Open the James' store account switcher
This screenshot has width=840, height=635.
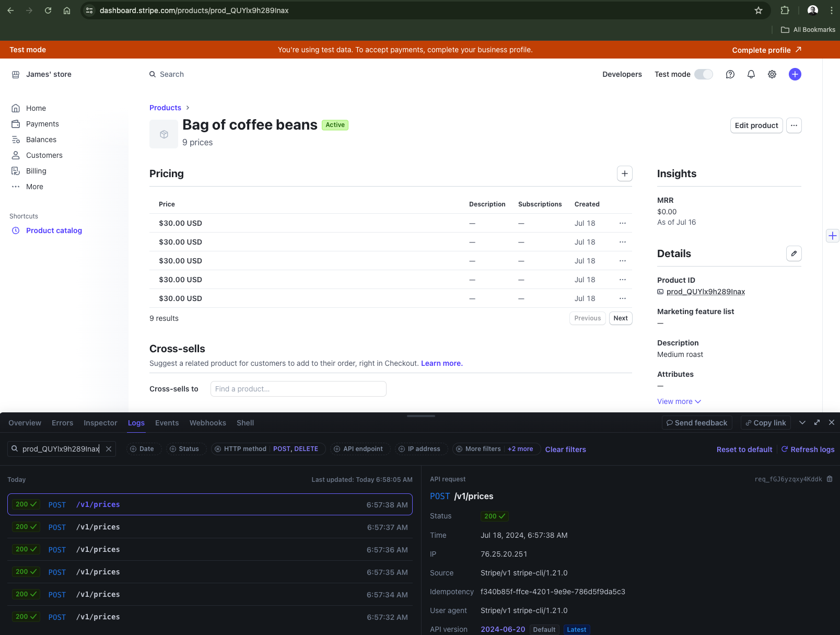(42, 74)
